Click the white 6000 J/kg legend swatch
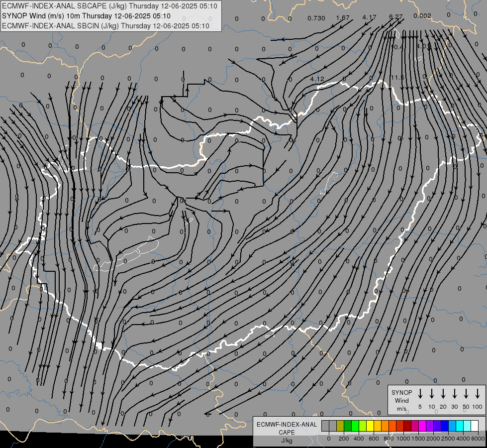 475,426
